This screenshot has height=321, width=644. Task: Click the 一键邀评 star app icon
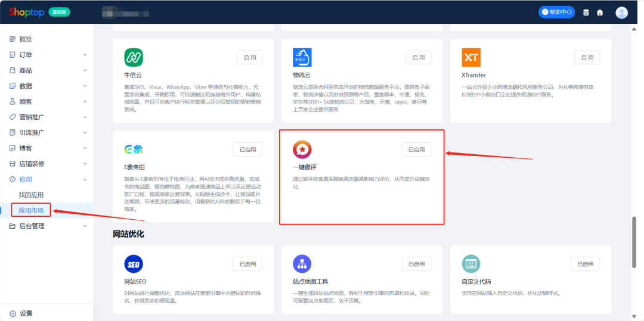coord(302,149)
